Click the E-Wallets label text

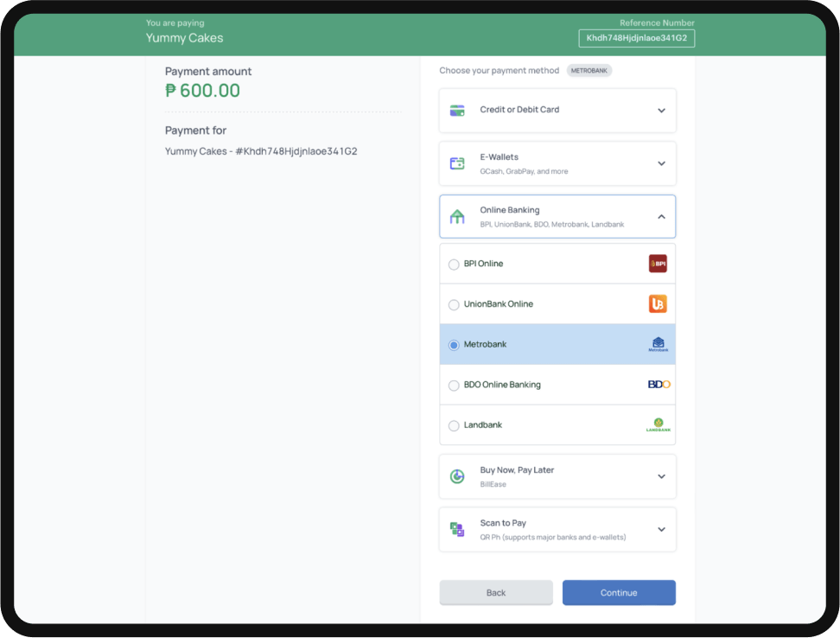click(500, 157)
